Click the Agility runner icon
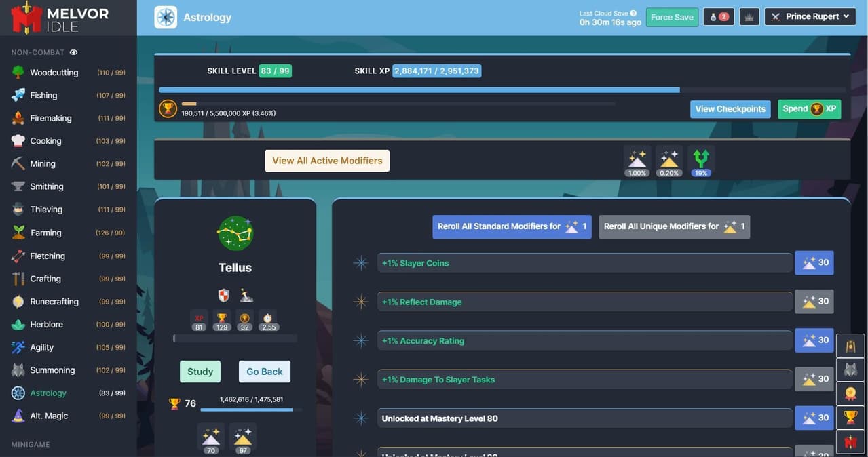Screen dimensions: 868x457 (x=18, y=347)
